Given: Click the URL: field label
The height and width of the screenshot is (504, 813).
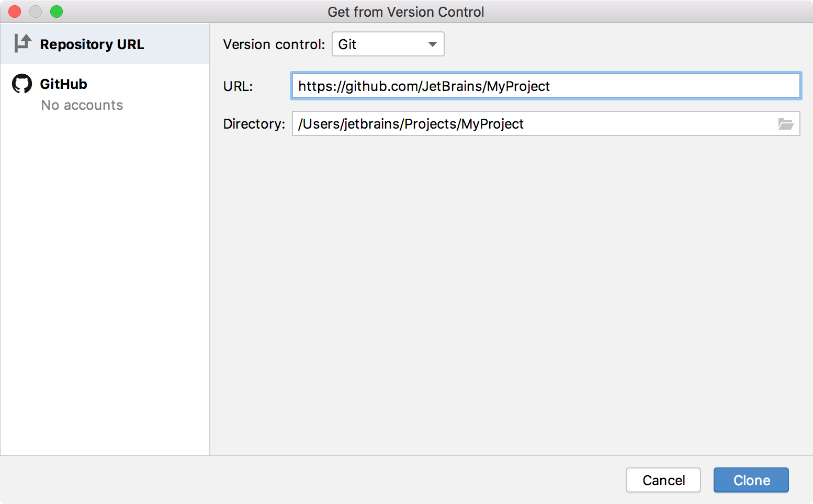Looking at the screenshot, I should coord(237,86).
